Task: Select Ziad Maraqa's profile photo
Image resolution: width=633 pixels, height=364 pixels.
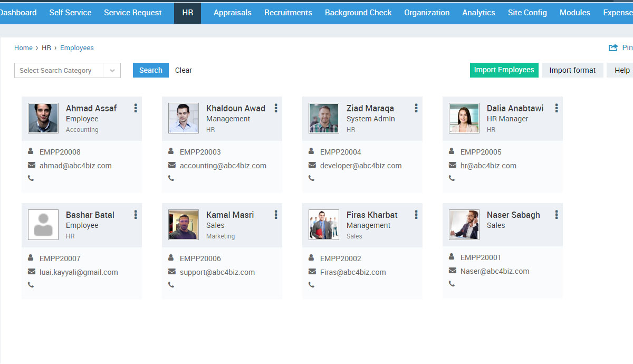Action: 324,118
